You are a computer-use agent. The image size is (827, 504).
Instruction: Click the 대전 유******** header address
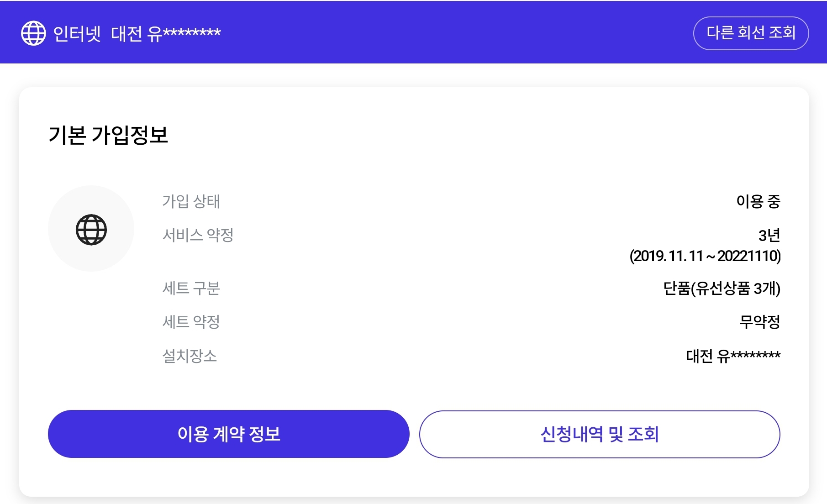166,33
